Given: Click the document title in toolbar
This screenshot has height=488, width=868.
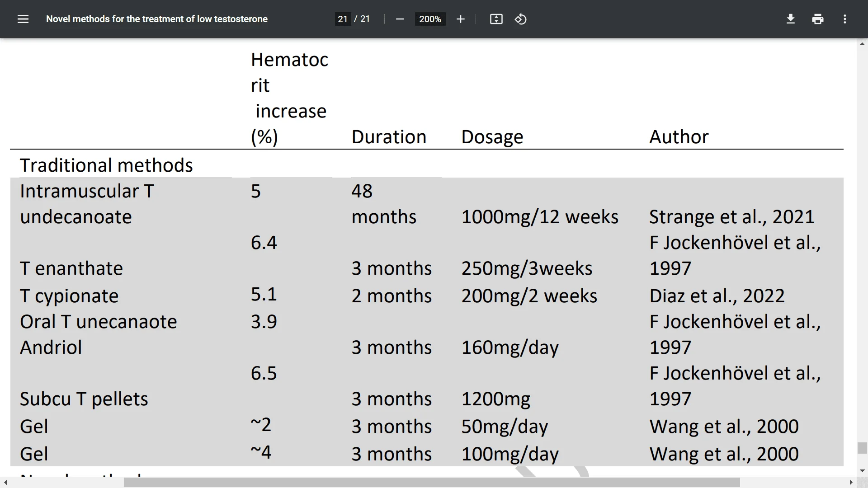Looking at the screenshot, I should pos(157,19).
